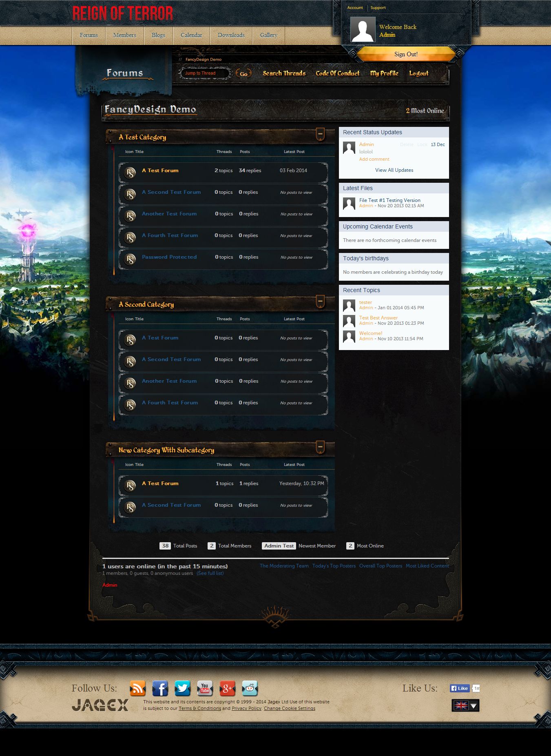Open the Members navigation tab
Screen dimensions: 551x756
point(125,35)
